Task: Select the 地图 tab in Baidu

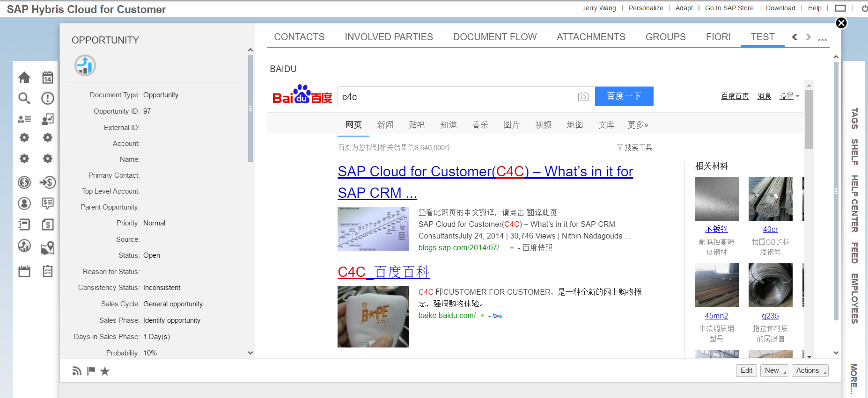Action: click(x=575, y=125)
